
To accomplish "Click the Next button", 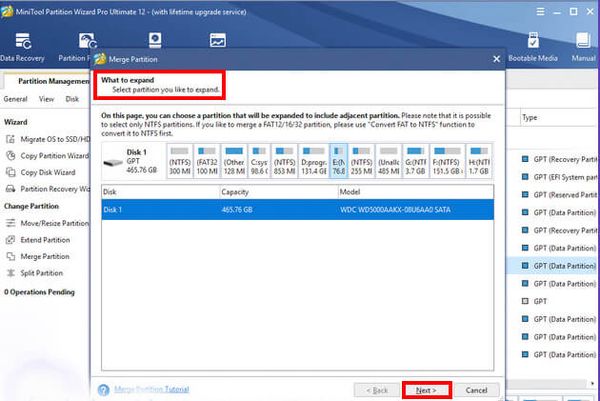I will [x=426, y=389].
